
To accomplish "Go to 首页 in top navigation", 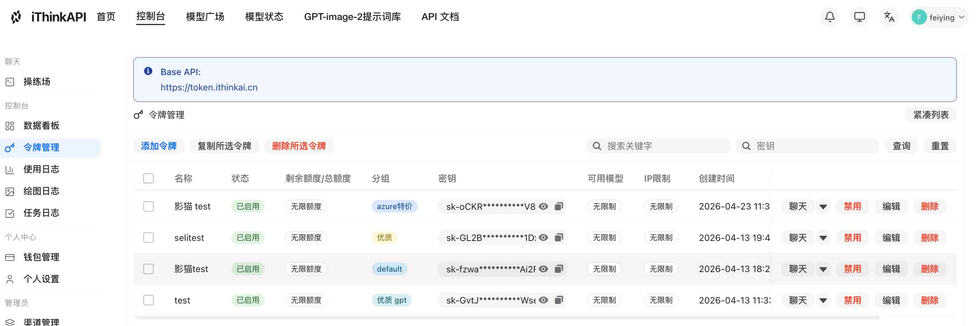I will [106, 17].
